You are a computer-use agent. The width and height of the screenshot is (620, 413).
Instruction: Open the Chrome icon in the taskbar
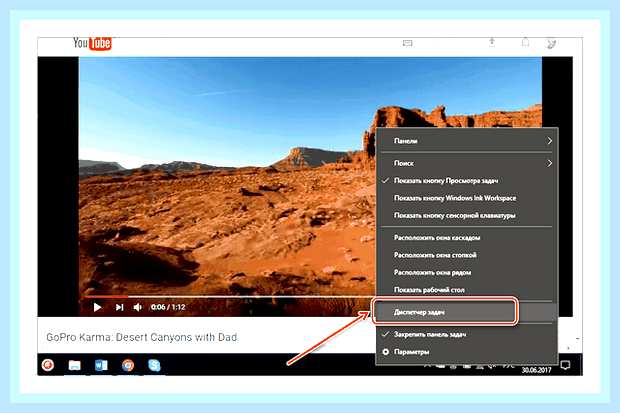pyautogui.click(x=128, y=365)
